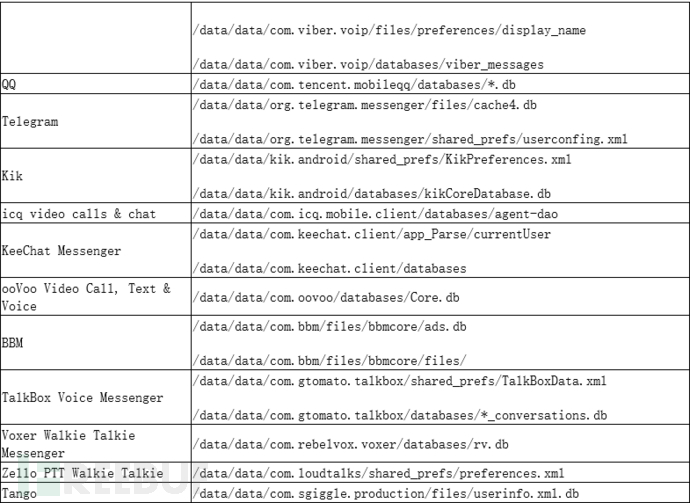The width and height of the screenshot is (690, 503).
Task: Click the KeeChat Messenger label
Action: pyautogui.click(x=61, y=251)
